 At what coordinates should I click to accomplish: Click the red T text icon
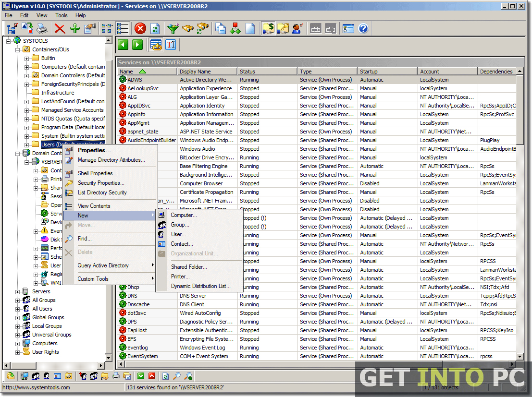171,45
